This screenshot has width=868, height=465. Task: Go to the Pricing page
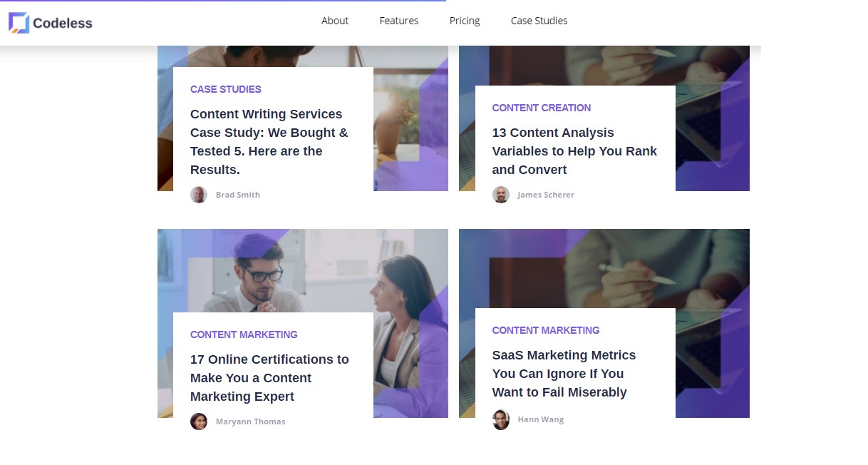point(465,21)
